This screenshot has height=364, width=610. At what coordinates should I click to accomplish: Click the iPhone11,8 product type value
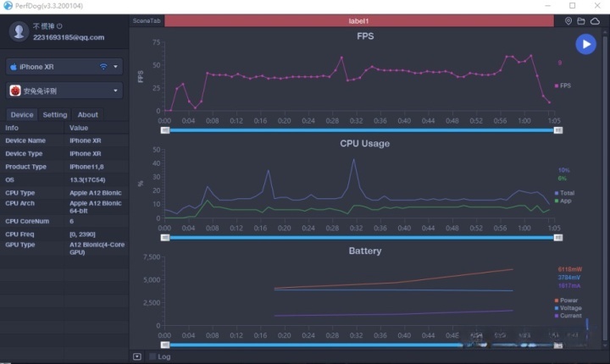tap(86, 167)
